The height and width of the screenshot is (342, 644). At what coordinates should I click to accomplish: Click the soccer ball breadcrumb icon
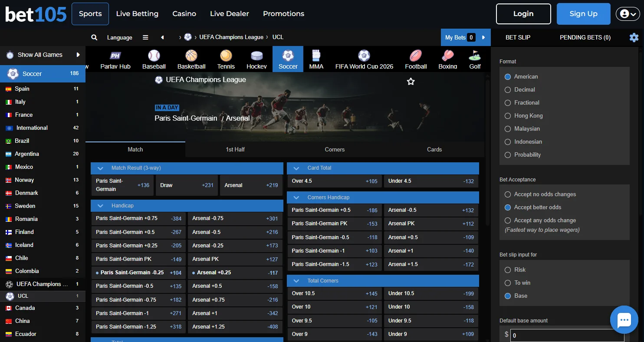[188, 37]
